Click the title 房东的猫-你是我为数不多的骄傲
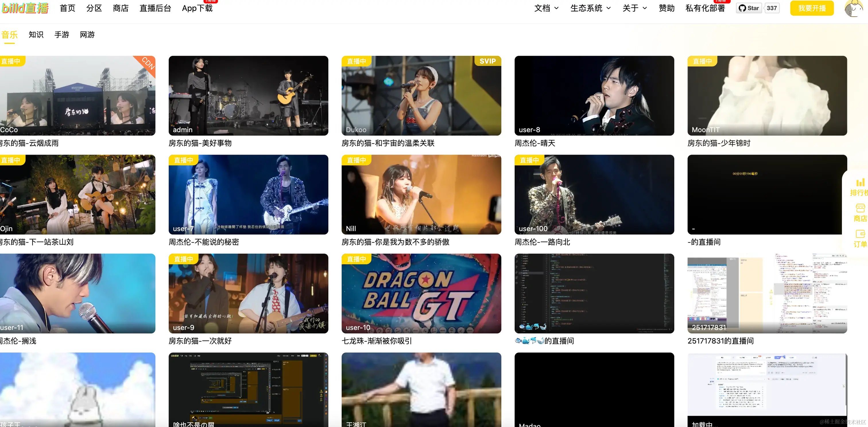 click(395, 242)
